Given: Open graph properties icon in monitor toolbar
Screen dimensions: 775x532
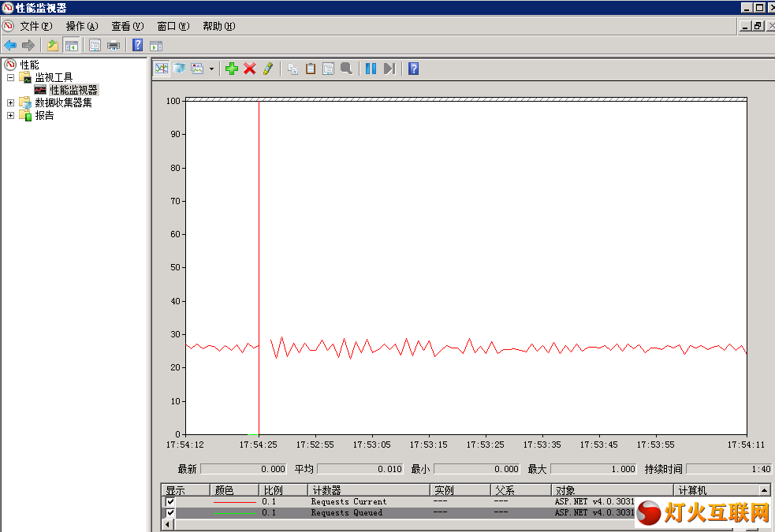Looking at the screenshot, I should (x=328, y=69).
